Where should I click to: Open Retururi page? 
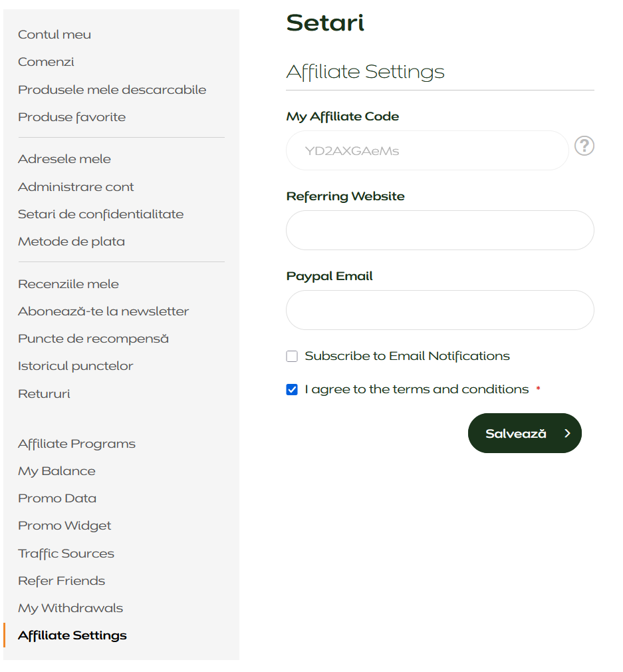point(44,394)
